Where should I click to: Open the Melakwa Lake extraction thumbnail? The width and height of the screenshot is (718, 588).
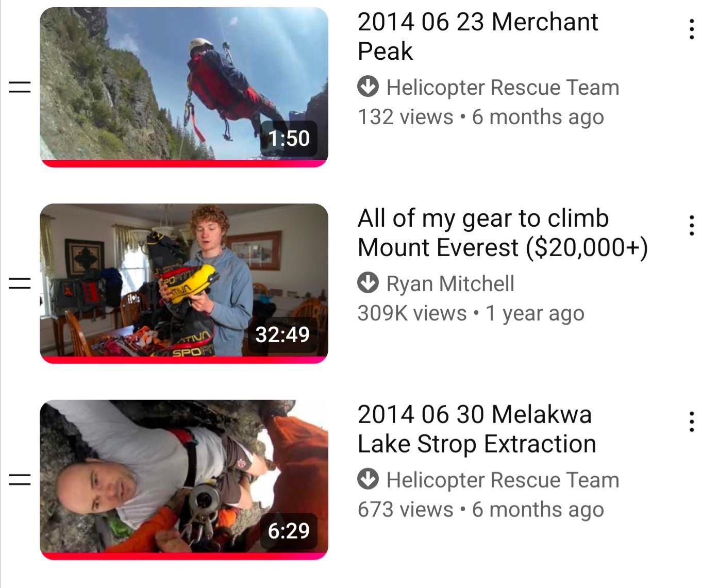coord(184,480)
